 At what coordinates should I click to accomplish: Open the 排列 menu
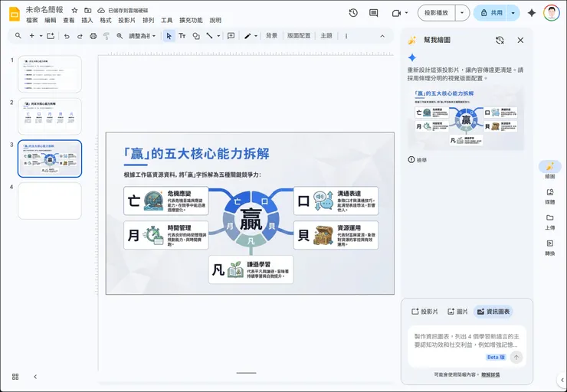[148, 20]
